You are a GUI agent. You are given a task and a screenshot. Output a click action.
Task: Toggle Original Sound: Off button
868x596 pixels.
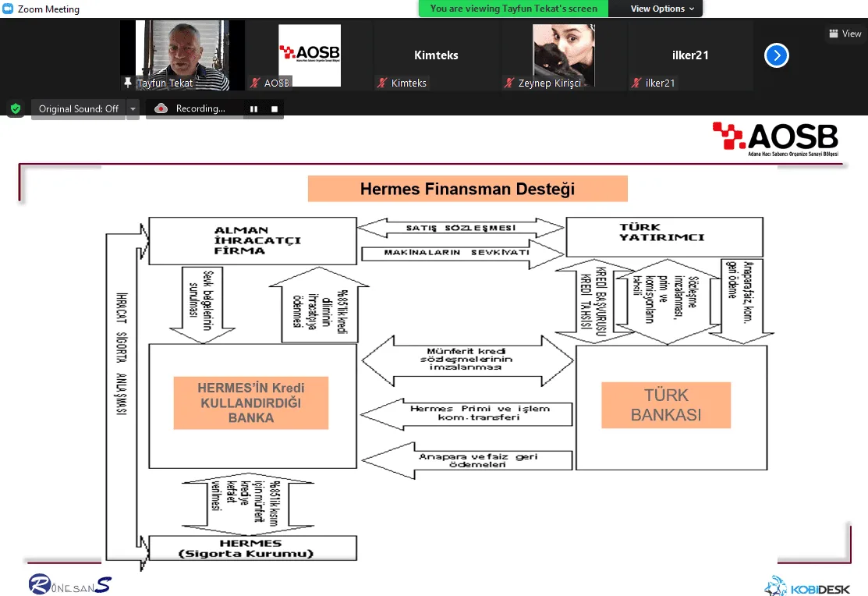pos(78,108)
